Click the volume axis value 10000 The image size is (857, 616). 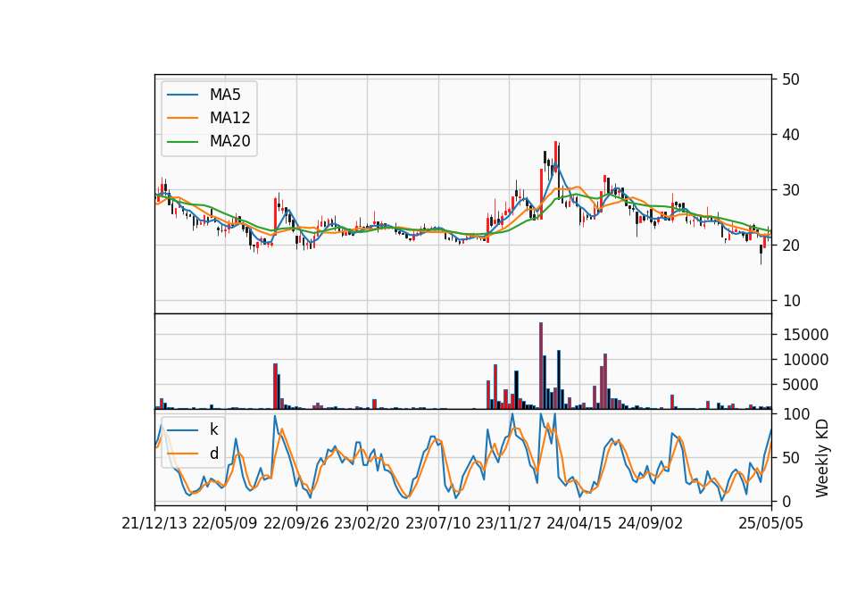pyautogui.click(x=805, y=360)
